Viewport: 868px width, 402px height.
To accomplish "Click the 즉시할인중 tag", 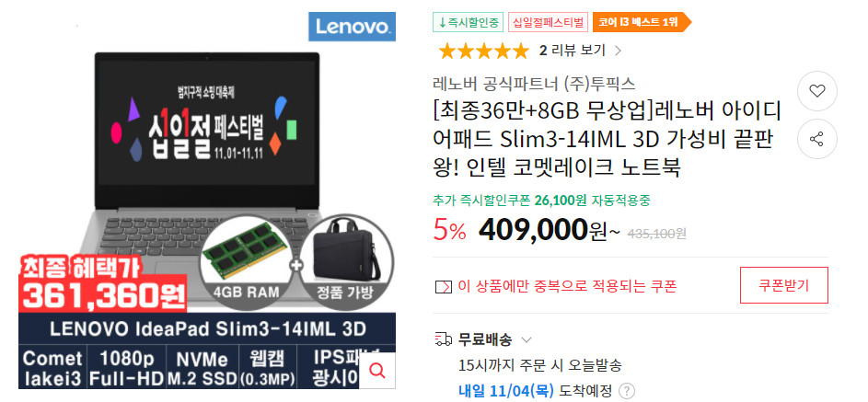I will pyautogui.click(x=468, y=23).
